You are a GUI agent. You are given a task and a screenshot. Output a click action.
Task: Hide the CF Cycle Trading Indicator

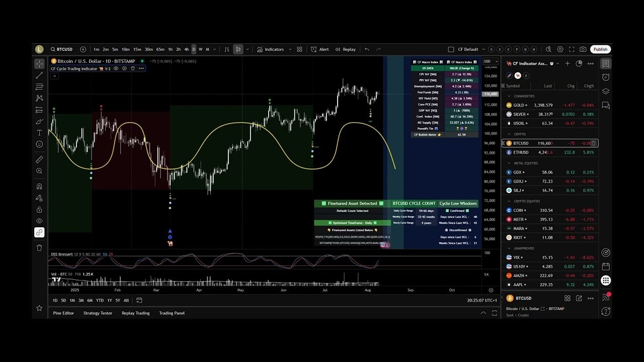pos(116,69)
